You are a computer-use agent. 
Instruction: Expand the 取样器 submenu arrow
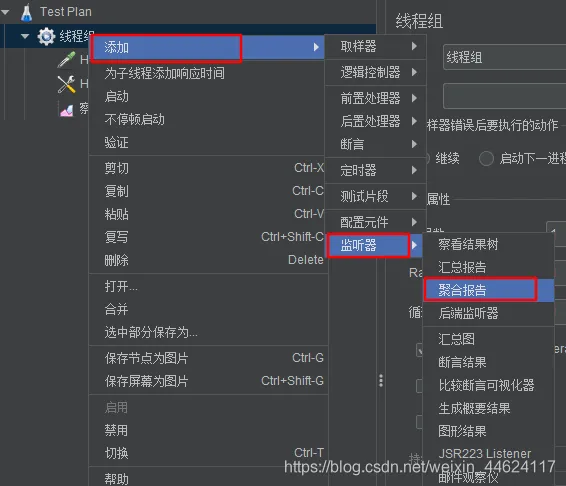click(x=414, y=46)
